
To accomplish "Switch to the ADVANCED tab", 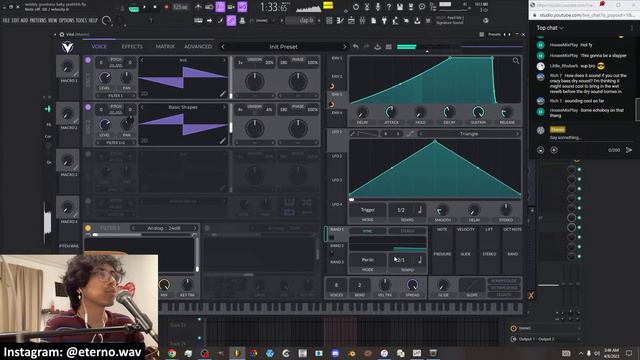I will point(198,47).
